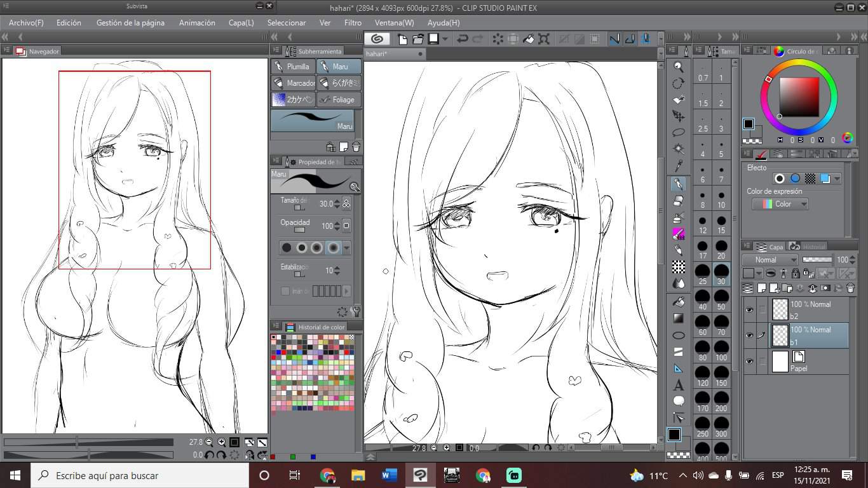Image resolution: width=868 pixels, height=488 pixels.
Task: Select the Gradient tool
Action: point(679,318)
